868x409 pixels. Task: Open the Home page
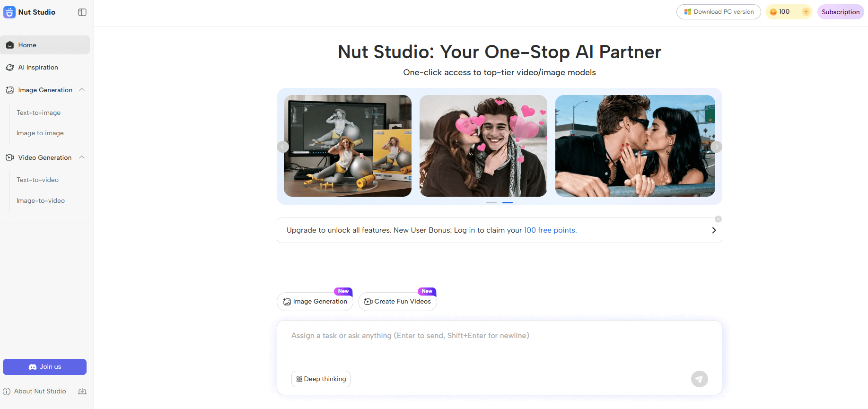(x=45, y=45)
